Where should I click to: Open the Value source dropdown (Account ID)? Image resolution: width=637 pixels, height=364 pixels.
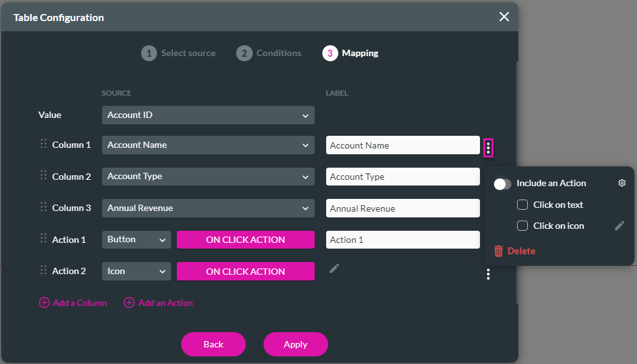pyautogui.click(x=208, y=115)
